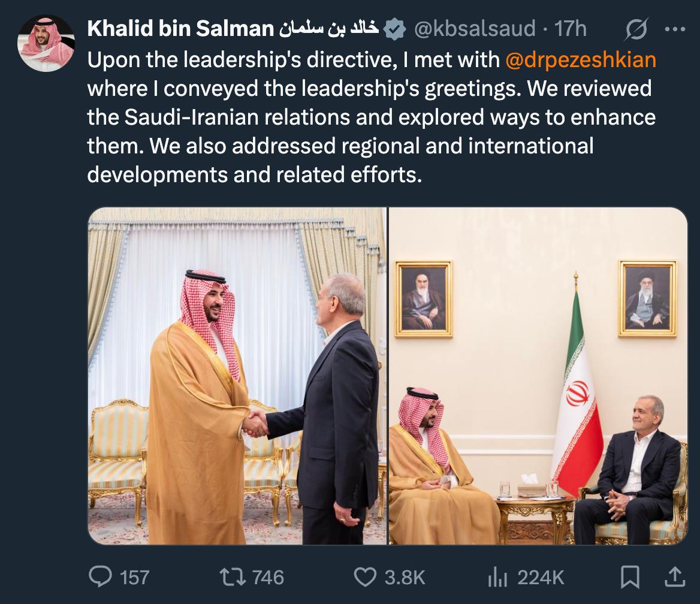Viewport: 700px width, 604px height.
Task: Click the 746 reposts count
Action: click(x=267, y=577)
